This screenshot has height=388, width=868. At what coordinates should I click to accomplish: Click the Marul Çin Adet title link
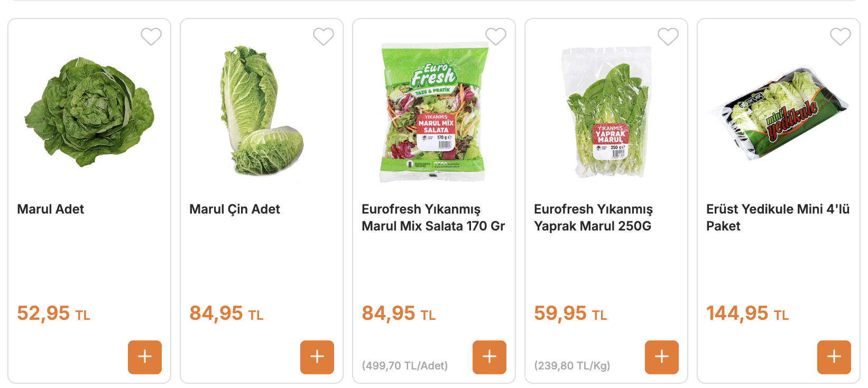click(x=235, y=209)
